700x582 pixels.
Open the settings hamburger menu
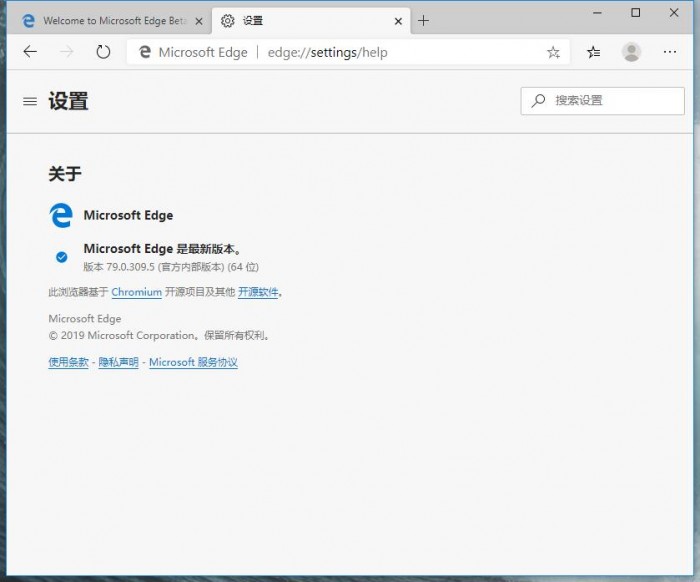[x=30, y=101]
